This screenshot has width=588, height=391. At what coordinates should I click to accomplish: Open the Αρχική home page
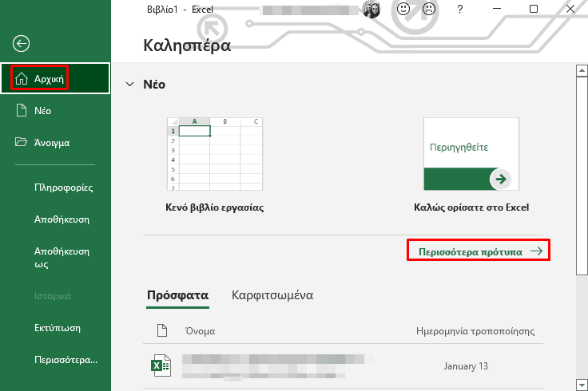[x=55, y=78]
